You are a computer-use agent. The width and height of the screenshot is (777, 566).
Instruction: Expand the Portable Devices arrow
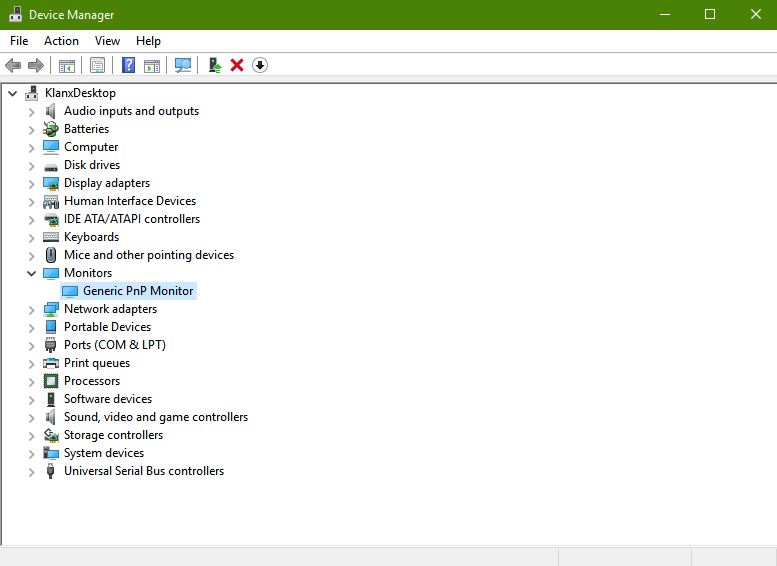coord(32,328)
